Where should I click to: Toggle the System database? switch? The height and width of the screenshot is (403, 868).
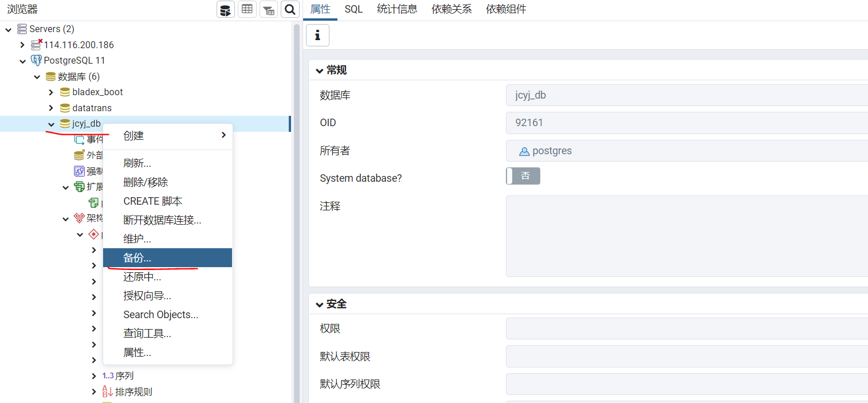pos(523,176)
